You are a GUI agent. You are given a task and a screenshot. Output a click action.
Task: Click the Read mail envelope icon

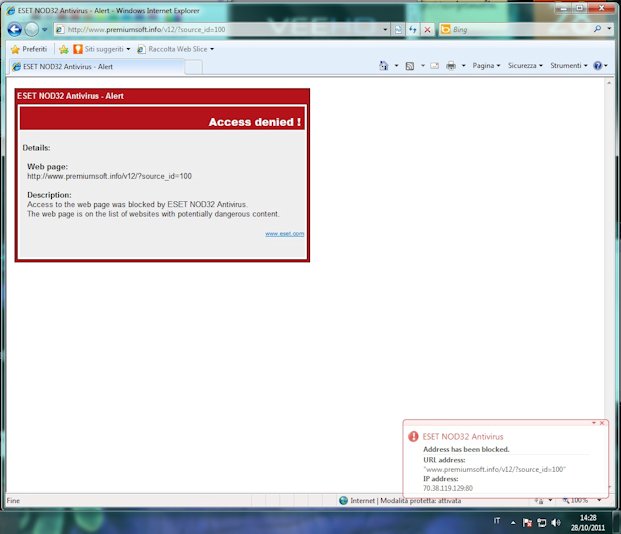pyautogui.click(x=434, y=66)
